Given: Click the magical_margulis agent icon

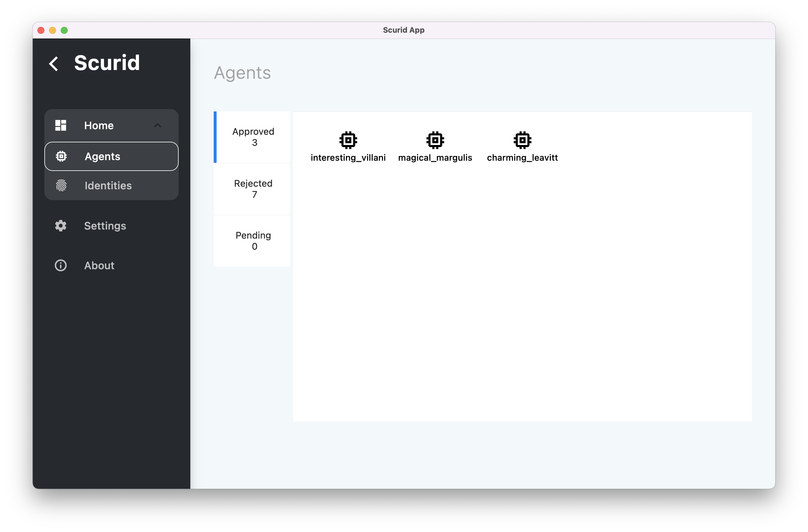Looking at the screenshot, I should pyautogui.click(x=435, y=140).
